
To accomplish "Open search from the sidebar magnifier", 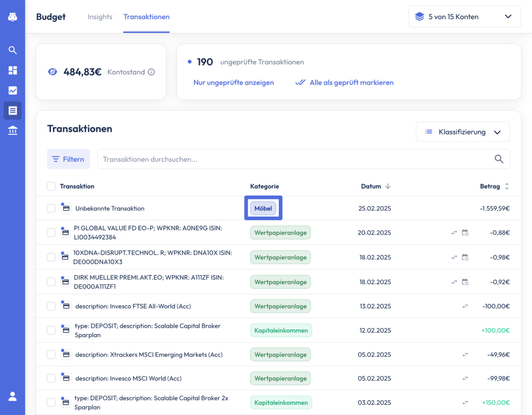I will (x=13, y=50).
